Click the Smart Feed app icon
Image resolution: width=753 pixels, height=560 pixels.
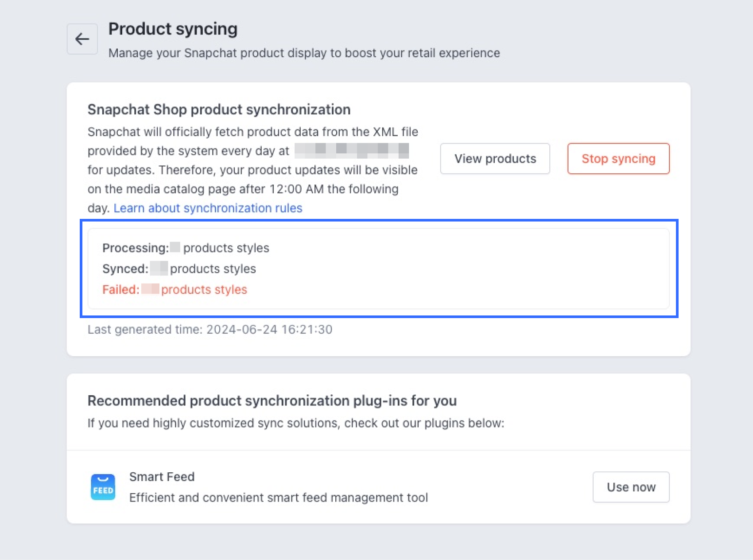[x=103, y=487]
